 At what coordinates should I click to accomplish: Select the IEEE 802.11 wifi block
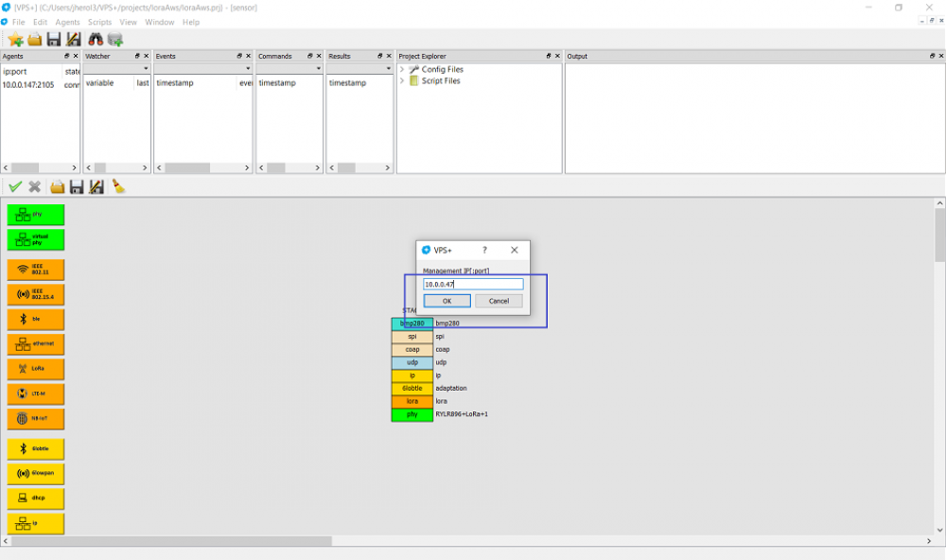pyautogui.click(x=36, y=270)
